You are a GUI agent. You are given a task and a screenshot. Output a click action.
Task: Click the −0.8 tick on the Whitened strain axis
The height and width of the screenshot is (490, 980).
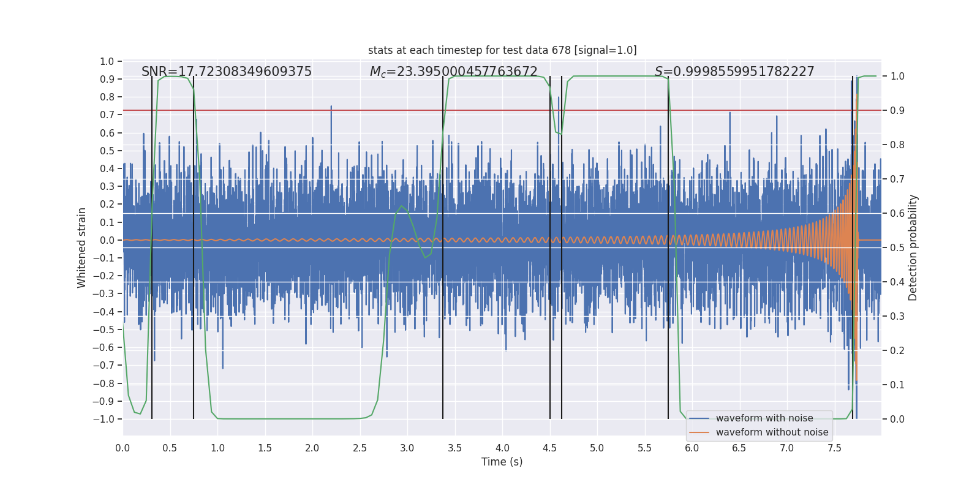point(104,383)
